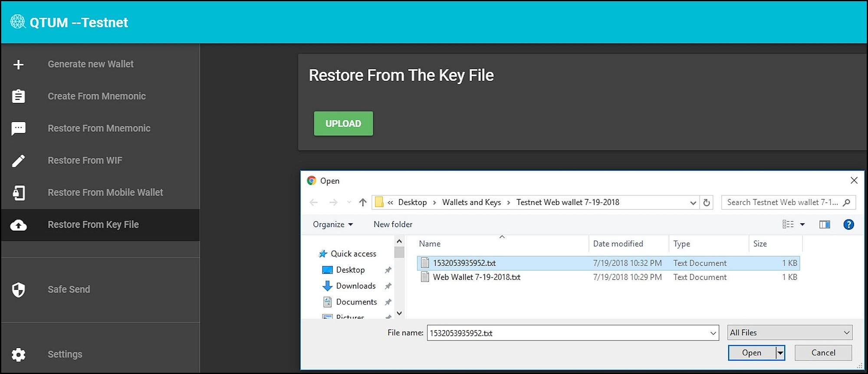The height and width of the screenshot is (374, 868).
Task: Click the shield icon next to Safe Send
Action: [x=18, y=290]
